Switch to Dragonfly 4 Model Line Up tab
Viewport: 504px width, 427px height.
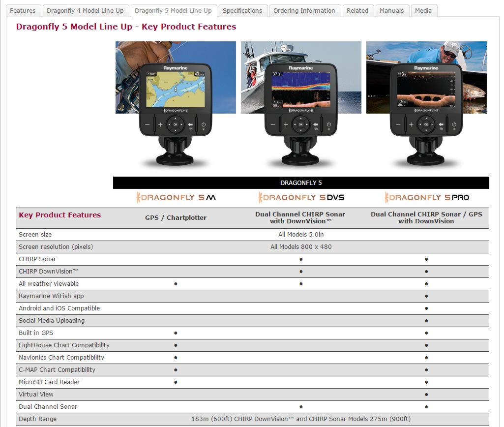click(85, 11)
